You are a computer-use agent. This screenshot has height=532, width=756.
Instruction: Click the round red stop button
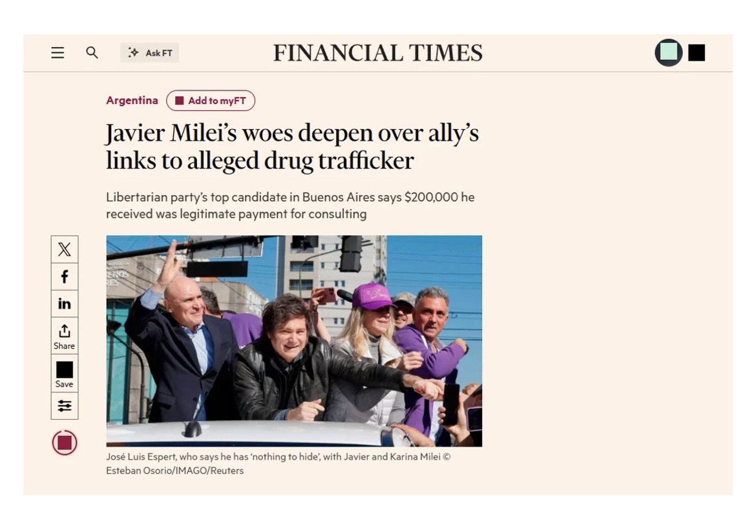coord(65,442)
